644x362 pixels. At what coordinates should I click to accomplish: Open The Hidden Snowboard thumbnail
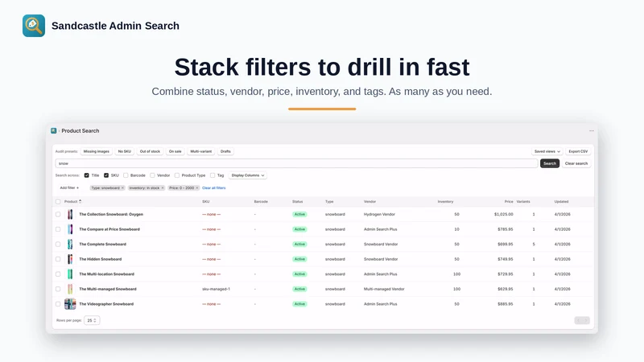[70, 259]
